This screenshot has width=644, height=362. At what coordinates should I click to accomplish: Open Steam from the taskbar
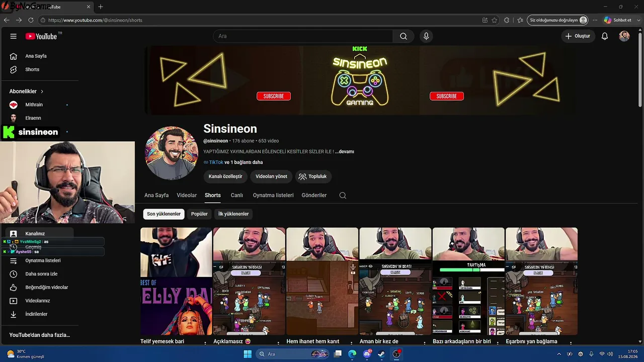(382, 354)
